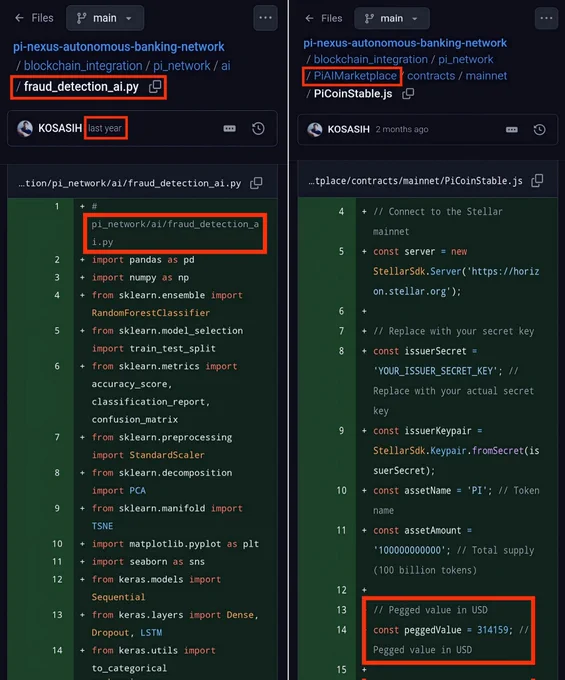The height and width of the screenshot is (680, 565).
Task: Open blockchain_integration folder in left breadcrumb
Action: point(83,65)
